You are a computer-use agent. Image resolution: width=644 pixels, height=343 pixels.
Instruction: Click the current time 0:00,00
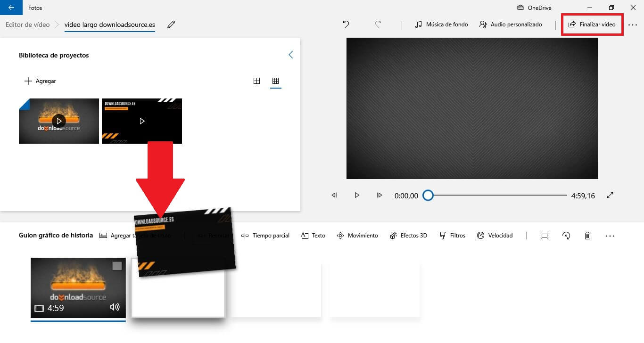406,196
